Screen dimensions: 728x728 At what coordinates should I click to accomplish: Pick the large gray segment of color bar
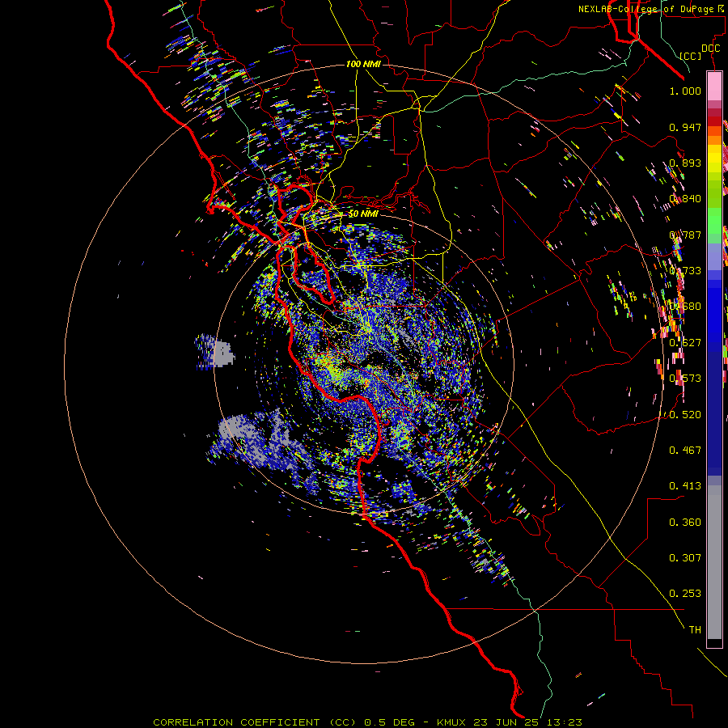point(714,562)
